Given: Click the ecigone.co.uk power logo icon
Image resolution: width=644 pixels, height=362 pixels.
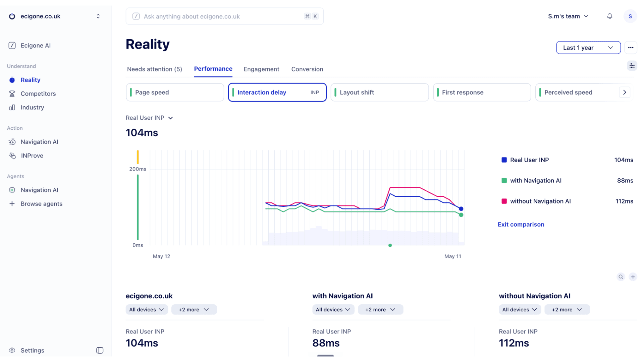Looking at the screenshot, I should (x=12, y=16).
